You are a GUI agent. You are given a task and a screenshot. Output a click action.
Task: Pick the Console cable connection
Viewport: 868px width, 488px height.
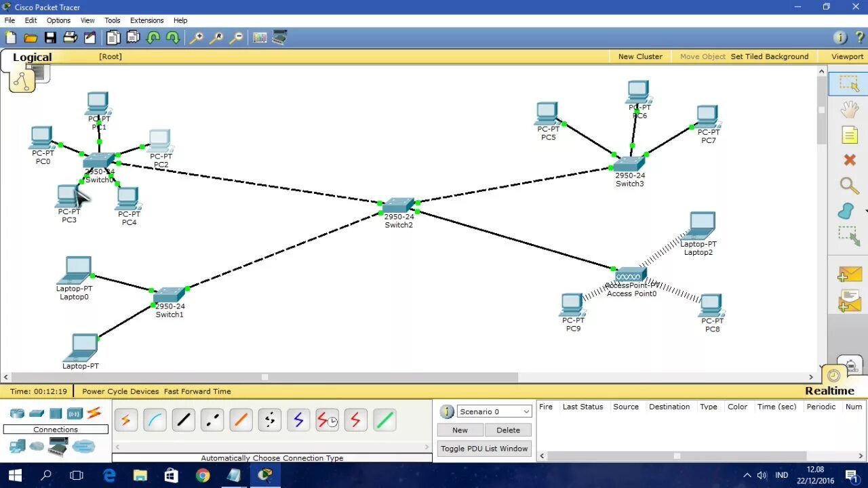coord(155,420)
